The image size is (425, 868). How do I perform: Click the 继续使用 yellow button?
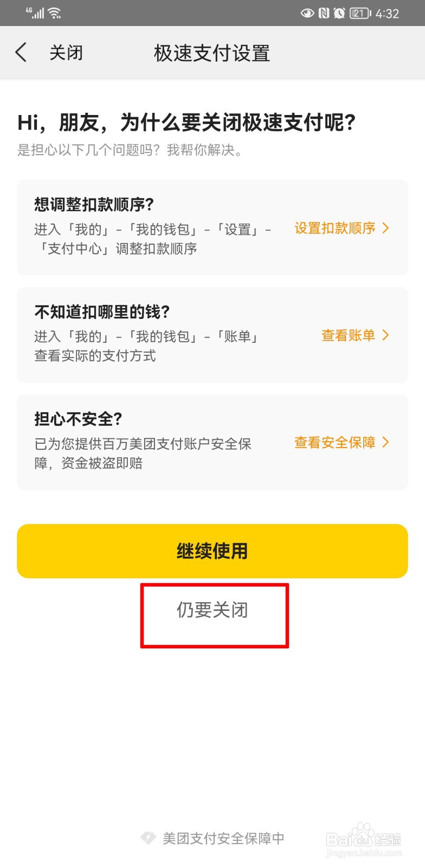(212, 551)
